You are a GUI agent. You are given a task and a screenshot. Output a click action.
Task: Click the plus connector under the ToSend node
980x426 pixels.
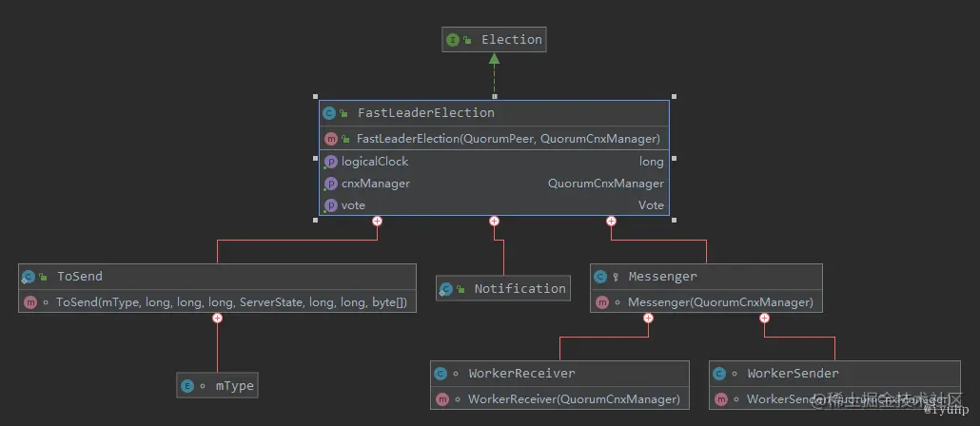pyautogui.click(x=217, y=318)
